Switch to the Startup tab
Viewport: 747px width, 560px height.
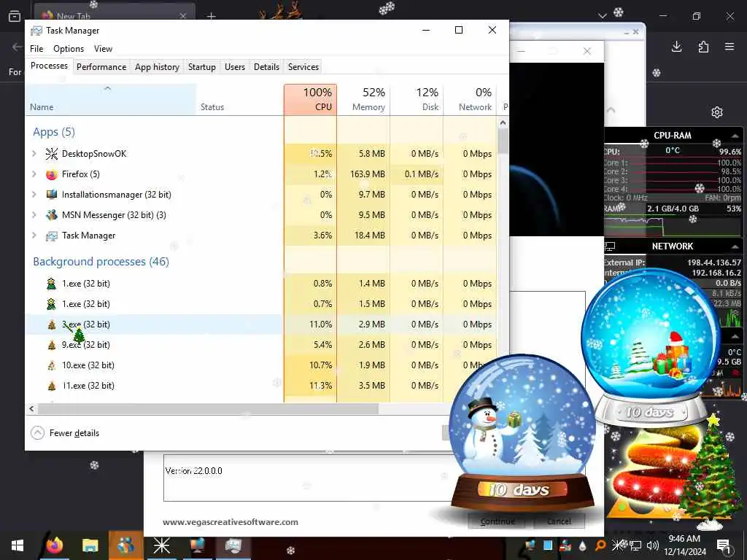point(202,66)
